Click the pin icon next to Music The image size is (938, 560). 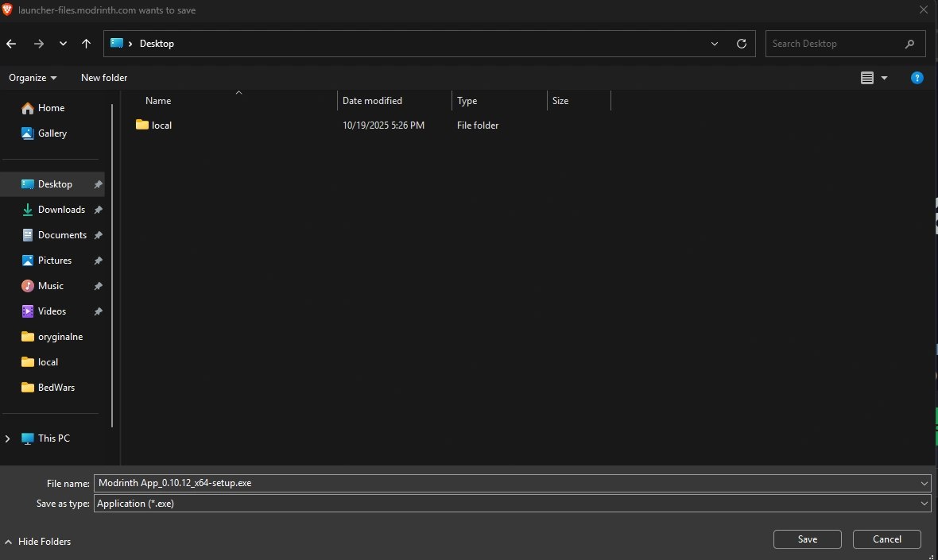coord(98,286)
